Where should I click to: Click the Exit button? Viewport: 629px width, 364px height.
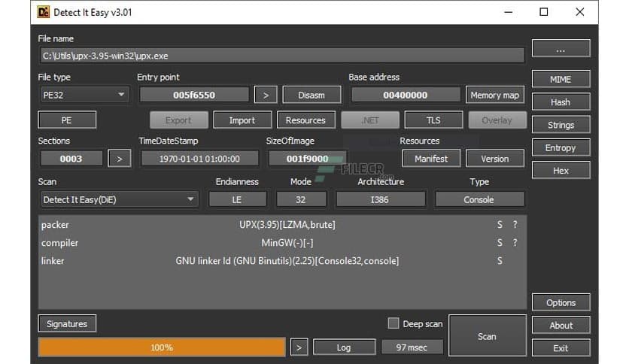pyautogui.click(x=561, y=348)
